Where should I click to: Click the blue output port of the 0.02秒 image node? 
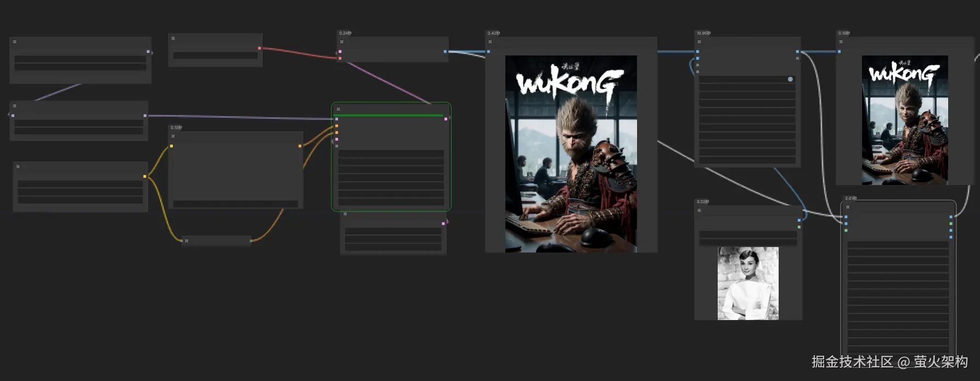coord(799,220)
